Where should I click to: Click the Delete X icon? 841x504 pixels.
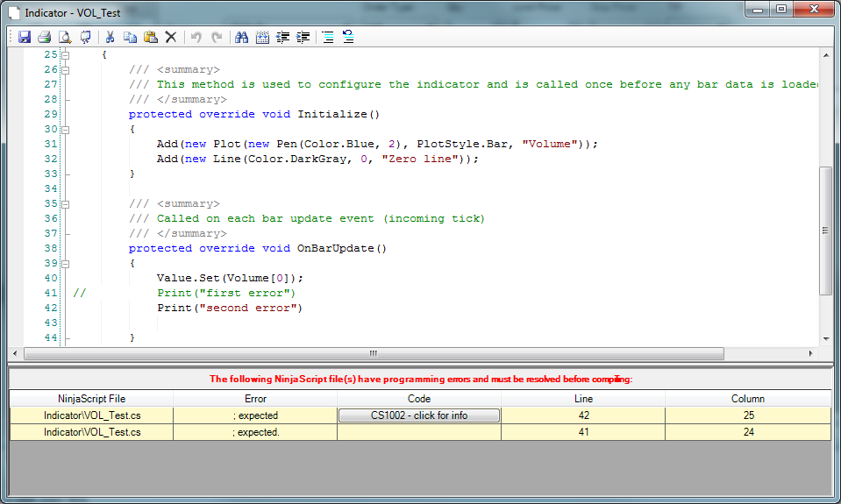coord(171,37)
